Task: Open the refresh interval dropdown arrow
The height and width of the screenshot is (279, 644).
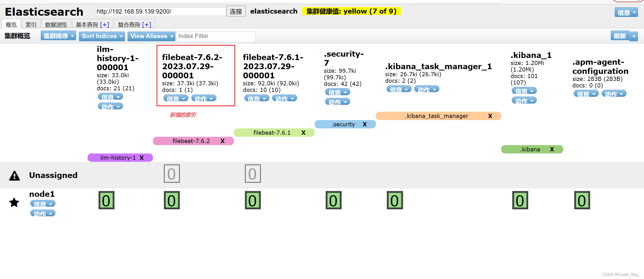Action: pyautogui.click(x=634, y=36)
